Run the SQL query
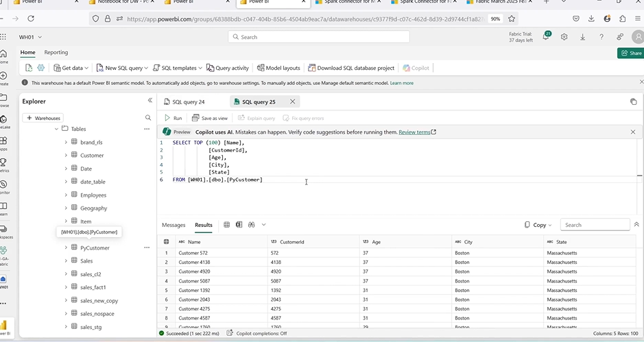The width and height of the screenshot is (644, 342). coord(174,118)
